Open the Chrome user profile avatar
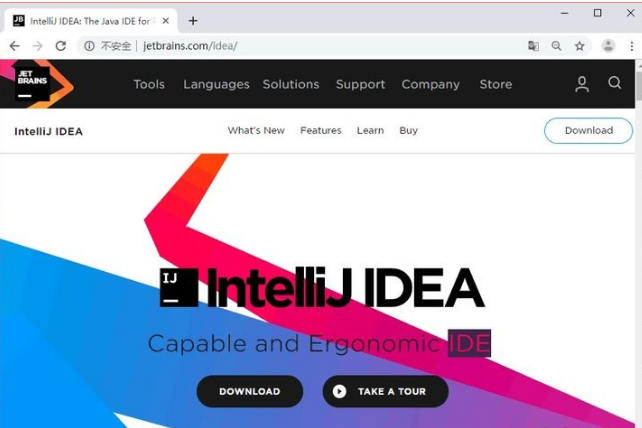The image size is (642, 428). (x=608, y=46)
